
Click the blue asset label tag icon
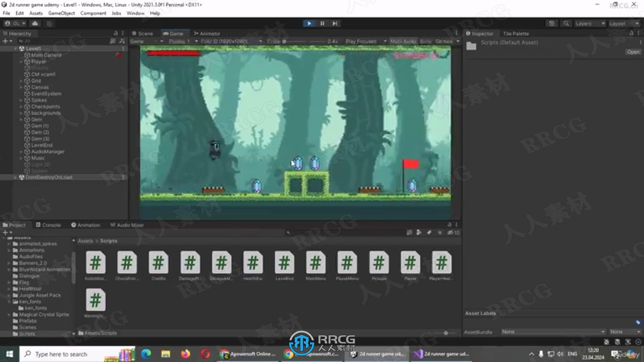point(638,322)
